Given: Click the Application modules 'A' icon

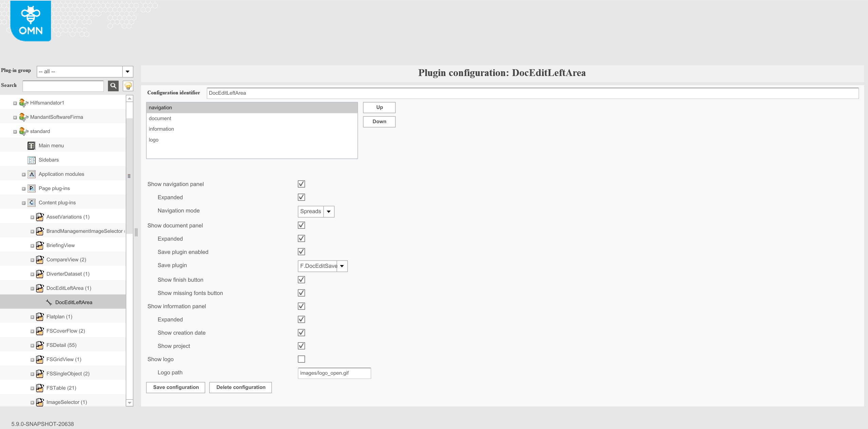Looking at the screenshot, I should coord(31,174).
